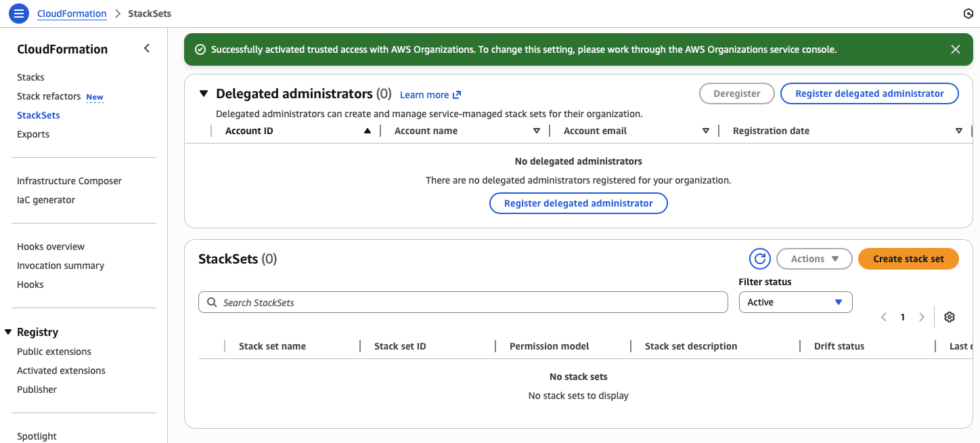Screen dimensions: 980x443
Task: Open Stacks in the sidebar
Action: (x=30, y=77)
